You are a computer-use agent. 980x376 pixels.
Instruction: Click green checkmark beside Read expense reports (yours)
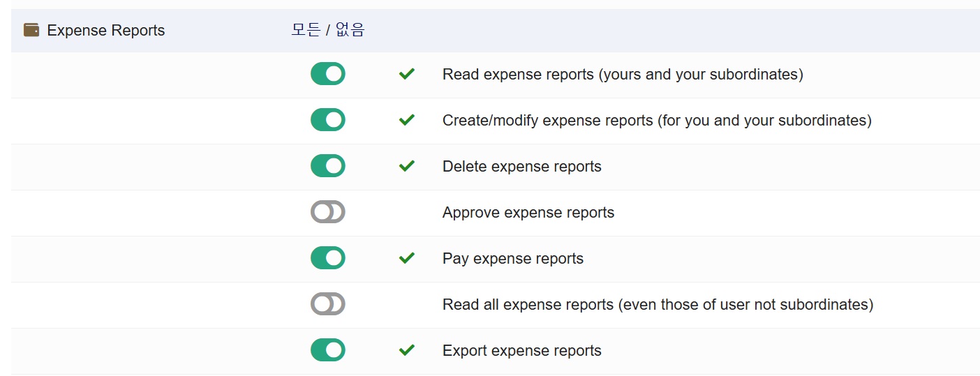click(406, 74)
